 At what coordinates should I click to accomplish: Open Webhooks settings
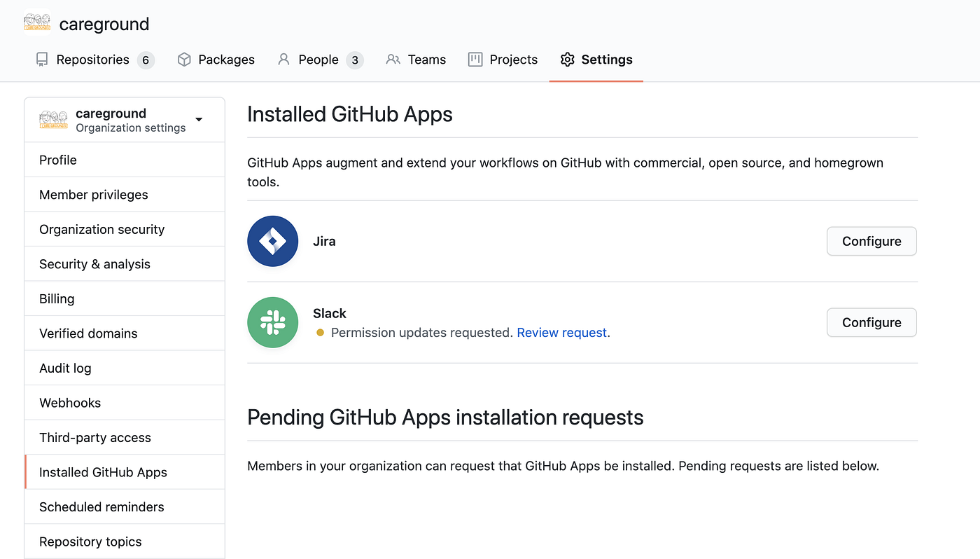pyautogui.click(x=125, y=403)
